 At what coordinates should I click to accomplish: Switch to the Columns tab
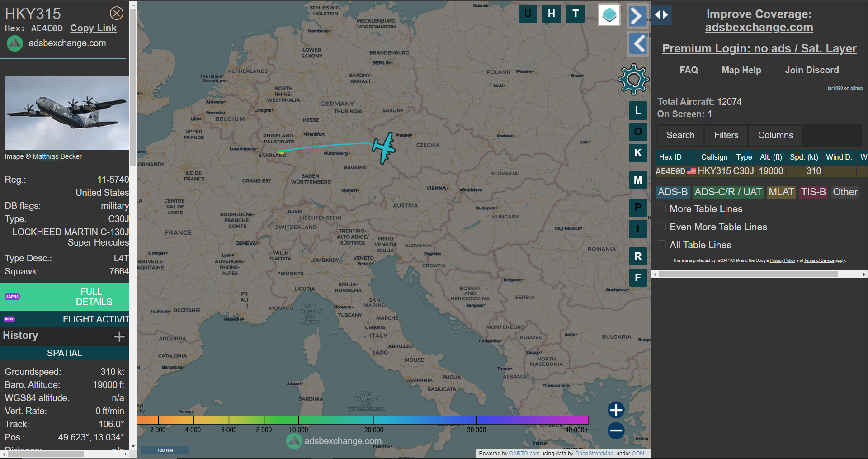coord(775,135)
